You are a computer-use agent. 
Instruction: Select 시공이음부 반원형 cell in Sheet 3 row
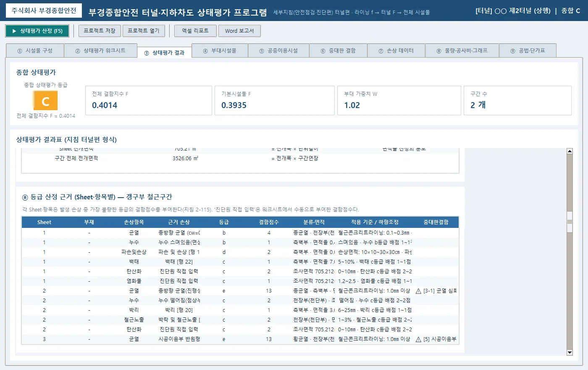pyautogui.click(x=179, y=339)
